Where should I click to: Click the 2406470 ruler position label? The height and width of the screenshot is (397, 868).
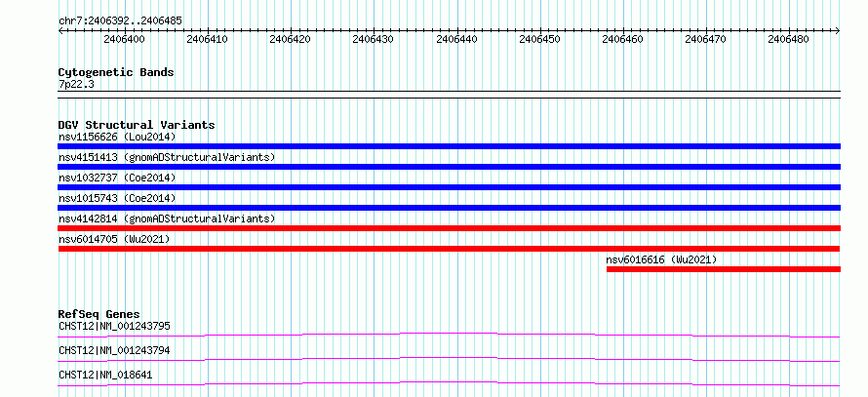[x=706, y=39]
